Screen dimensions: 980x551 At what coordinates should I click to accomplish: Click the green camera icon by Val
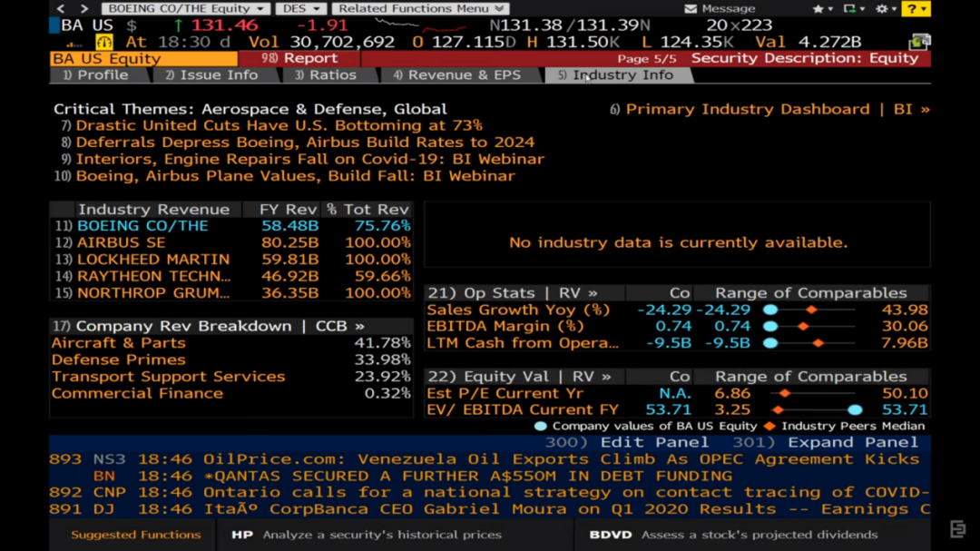click(x=919, y=42)
